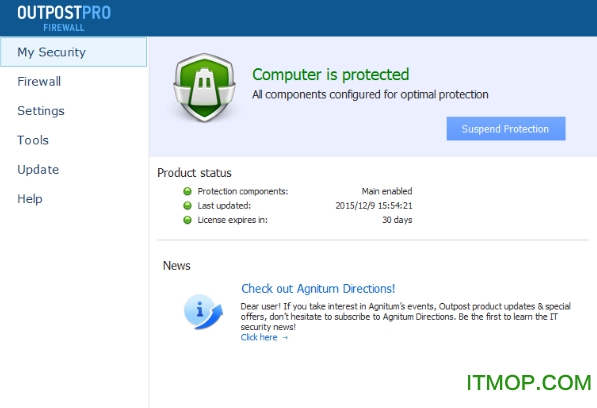
Task: Click the last updated timestamp
Action: 374,206
